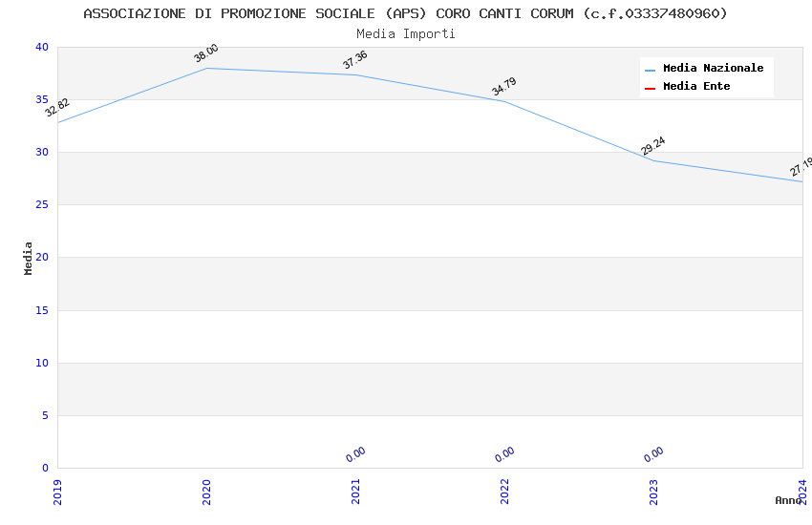Click the Media Importi subtitle
This screenshot has width=812, height=525.
tap(405, 33)
